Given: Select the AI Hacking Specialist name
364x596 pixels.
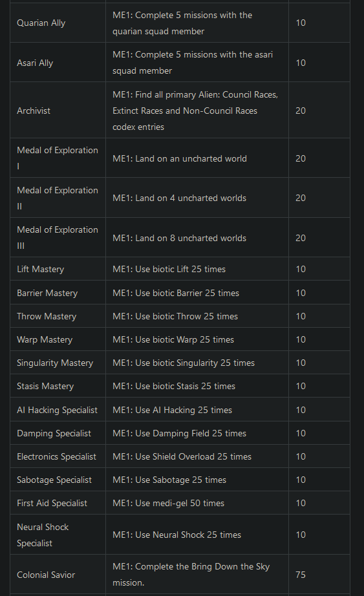Looking at the screenshot, I should tap(57, 410).
